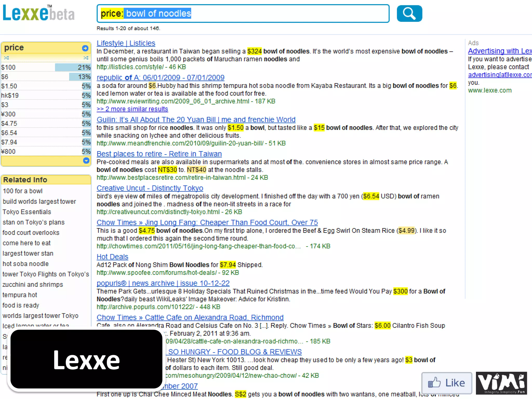Click the spoofee.com hot-deals URL
The height and width of the screenshot is (399, 532).
[157, 273]
